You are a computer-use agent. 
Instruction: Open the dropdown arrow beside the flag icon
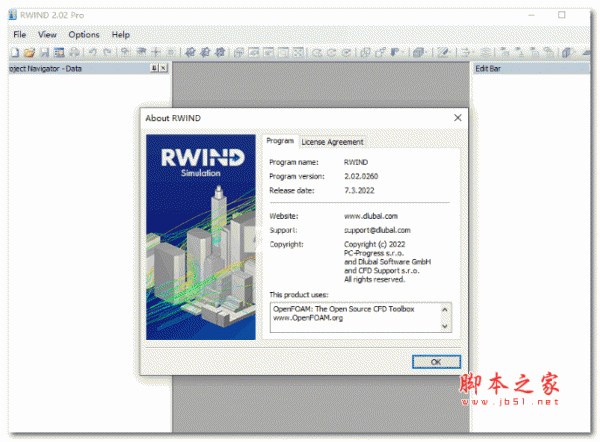tap(402, 53)
